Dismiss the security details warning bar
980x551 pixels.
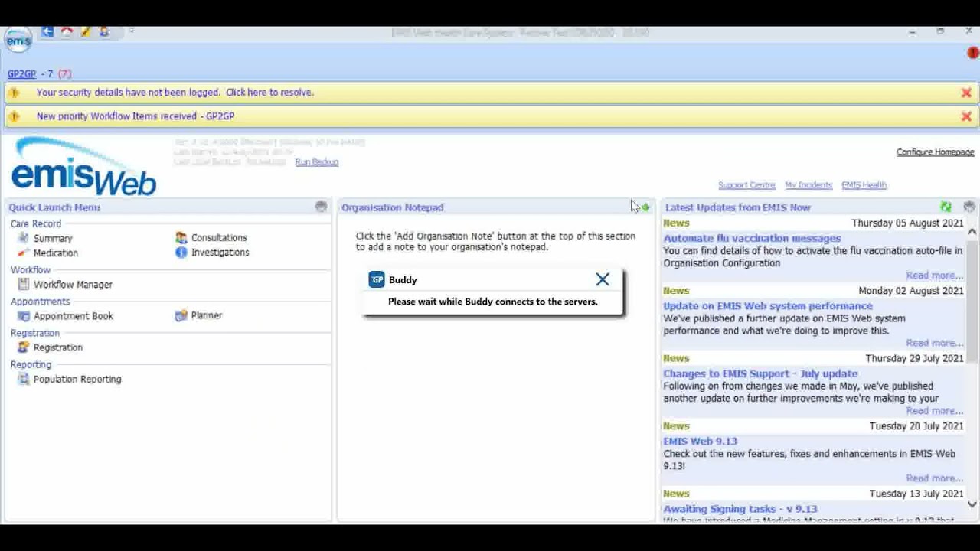[x=966, y=93]
